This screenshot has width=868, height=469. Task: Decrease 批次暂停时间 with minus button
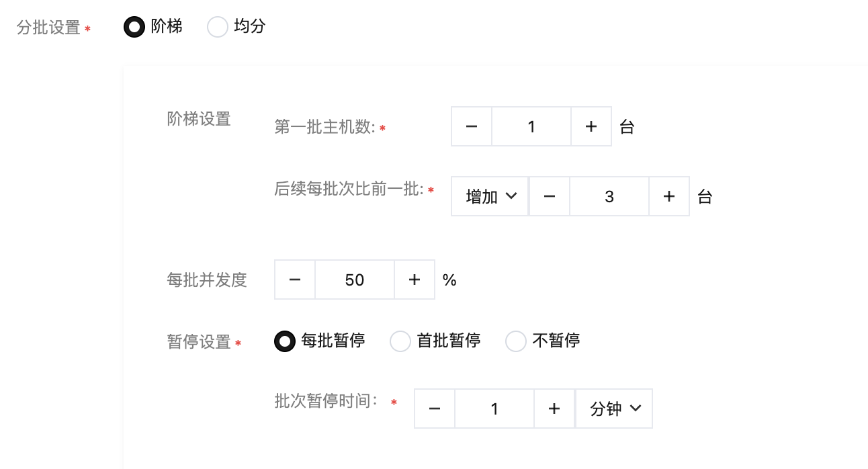click(435, 409)
